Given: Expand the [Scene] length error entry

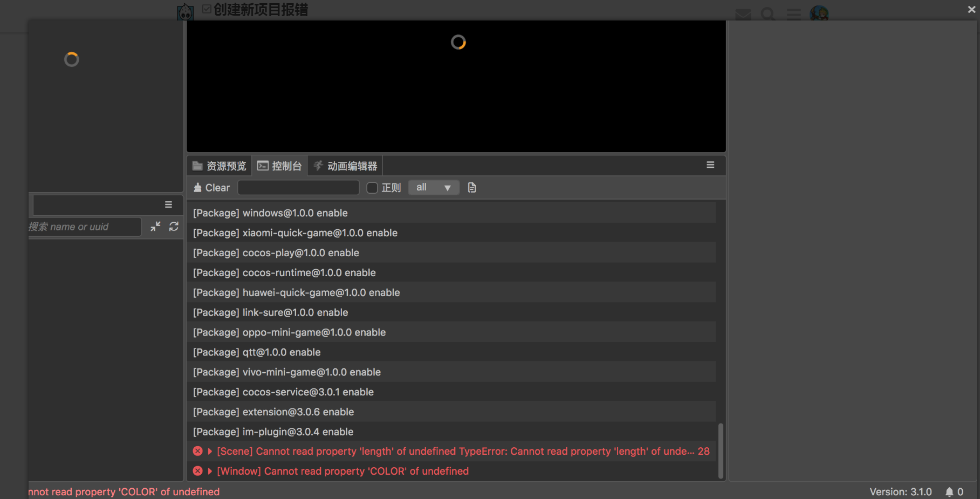Looking at the screenshot, I should click(210, 452).
